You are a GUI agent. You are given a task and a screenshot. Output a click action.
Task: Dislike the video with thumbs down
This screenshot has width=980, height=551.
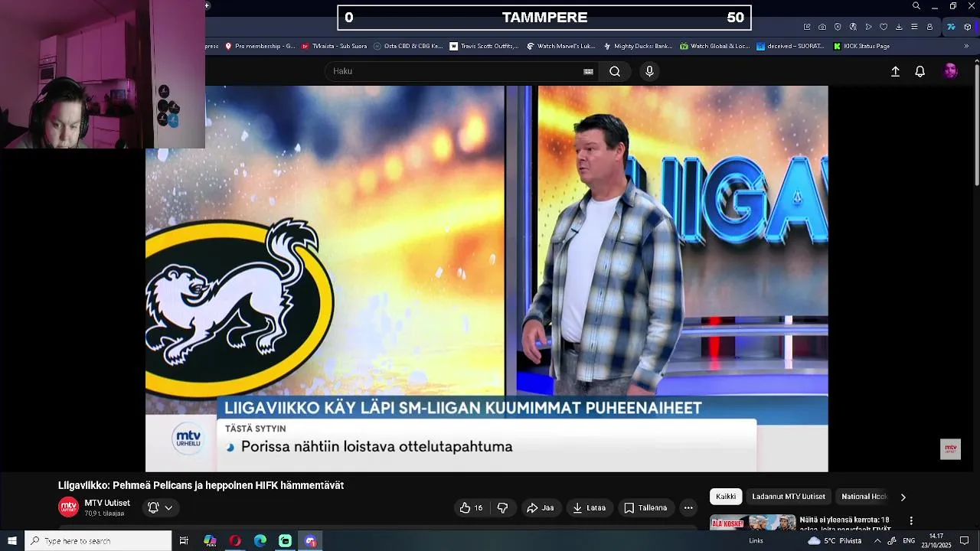coord(502,507)
